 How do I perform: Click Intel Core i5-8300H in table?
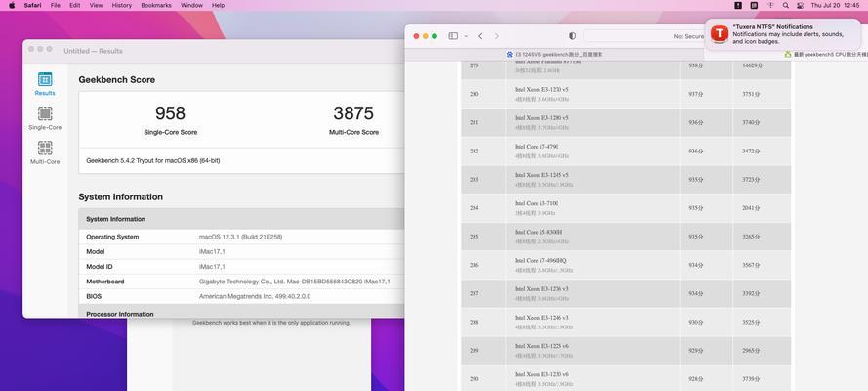click(x=538, y=232)
